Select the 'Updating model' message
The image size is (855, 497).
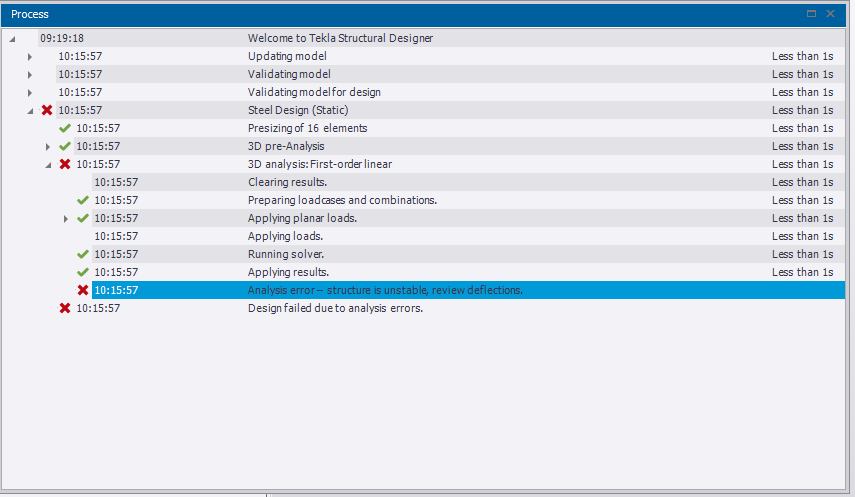pos(287,56)
